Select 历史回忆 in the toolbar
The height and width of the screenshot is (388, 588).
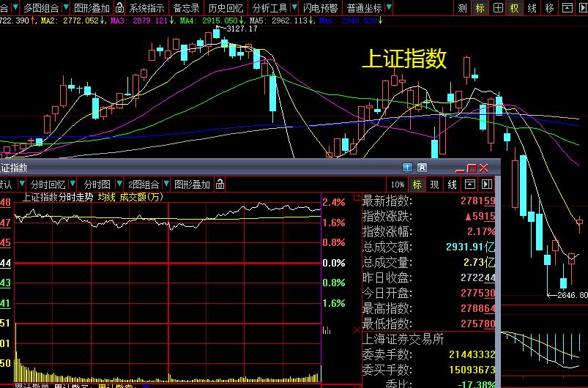[x=226, y=8]
